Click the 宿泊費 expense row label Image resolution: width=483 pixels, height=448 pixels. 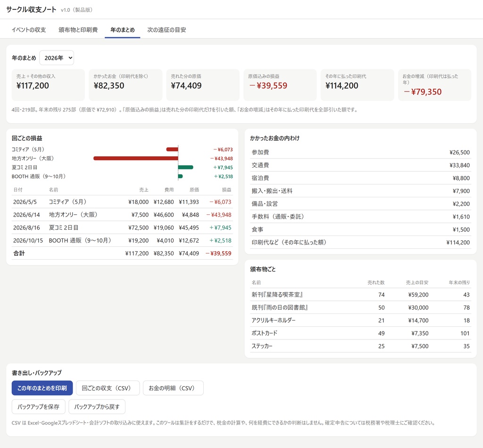260,178
